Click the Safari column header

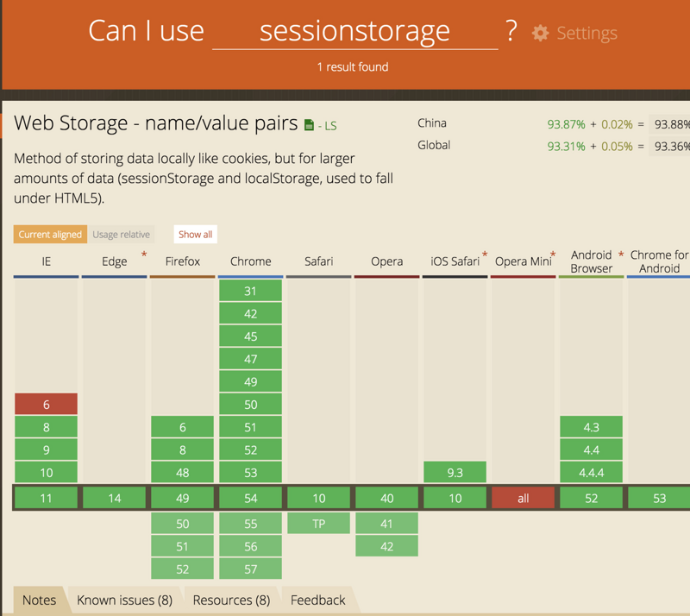(318, 261)
